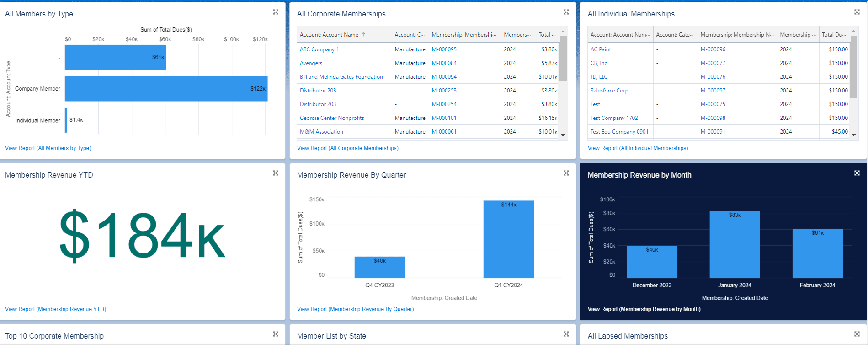Image resolution: width=868 pixels, height=345 pixels.
Task: Open the ABC Company 1 account
Action: pos(319,49)
